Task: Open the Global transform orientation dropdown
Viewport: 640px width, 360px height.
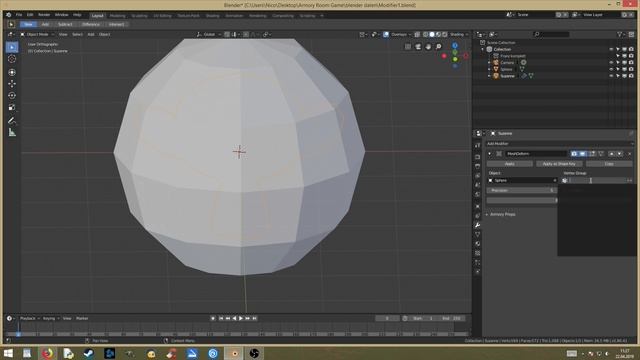Action: 209,34
